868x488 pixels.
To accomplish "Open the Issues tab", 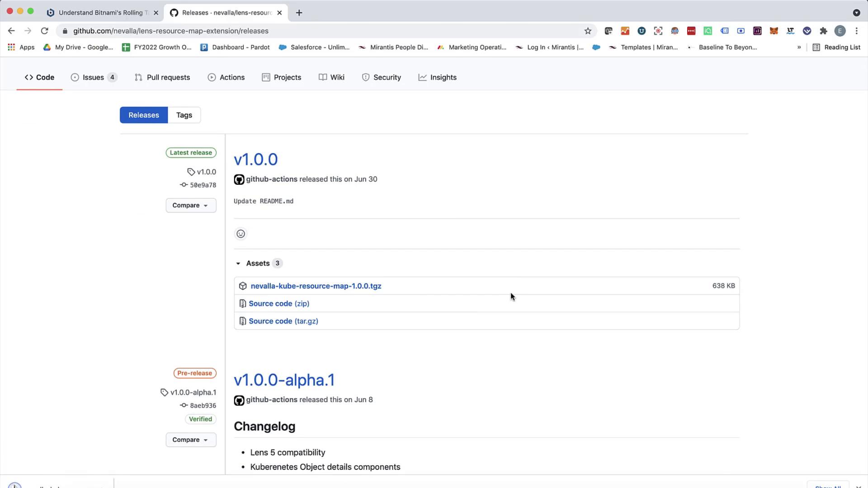I will [94, 77].
